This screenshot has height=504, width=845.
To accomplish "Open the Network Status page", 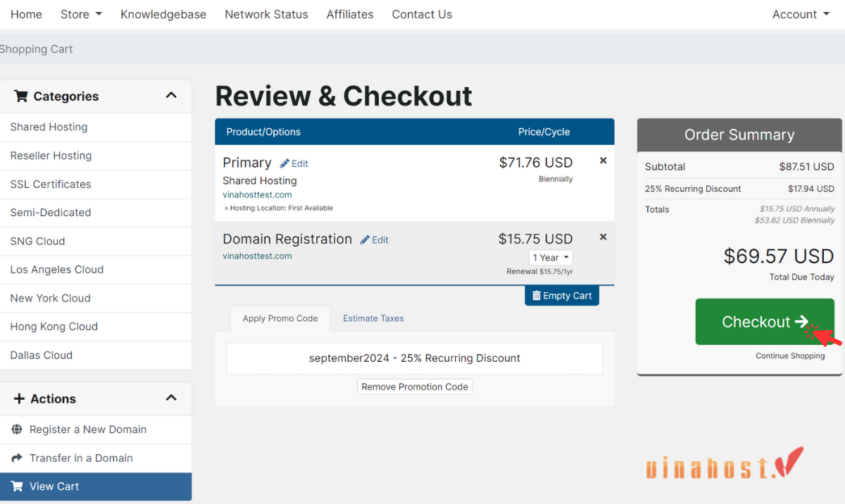I will pyautogui.click(x=266, y=14).
